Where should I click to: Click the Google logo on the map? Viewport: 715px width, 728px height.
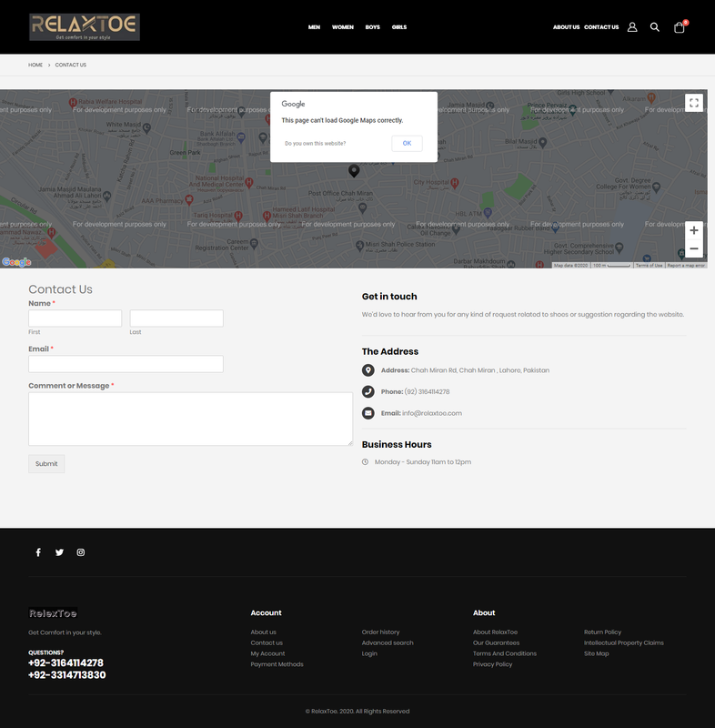click(x=16, y=262)
